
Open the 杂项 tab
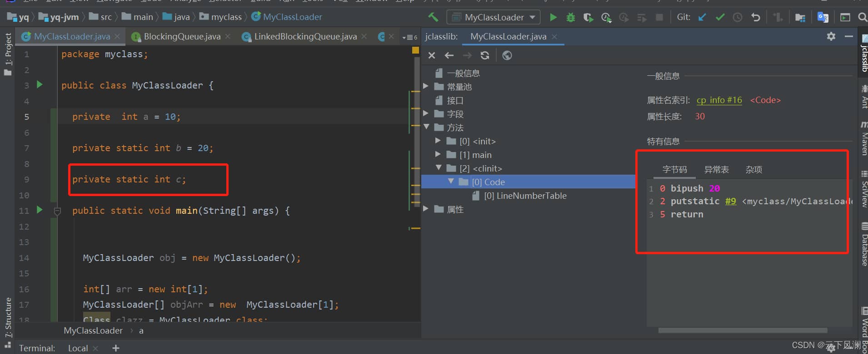point(754,170)
